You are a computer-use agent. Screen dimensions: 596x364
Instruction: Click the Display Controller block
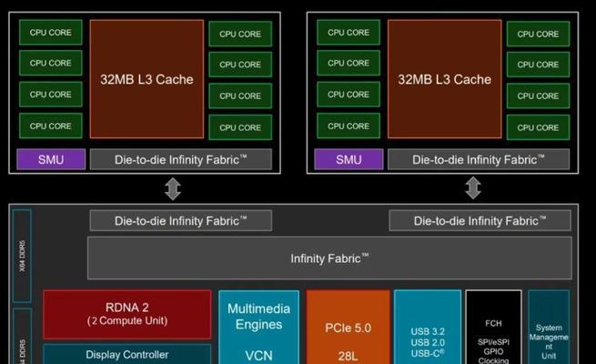pos(127,354)
